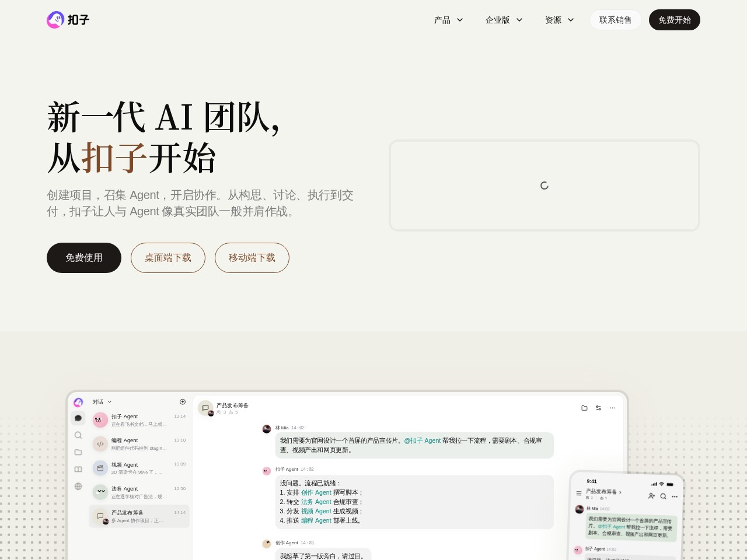Open the folder icon in the sidebar
The height and width of the screenshot is (560, 747).
[78, 452]
